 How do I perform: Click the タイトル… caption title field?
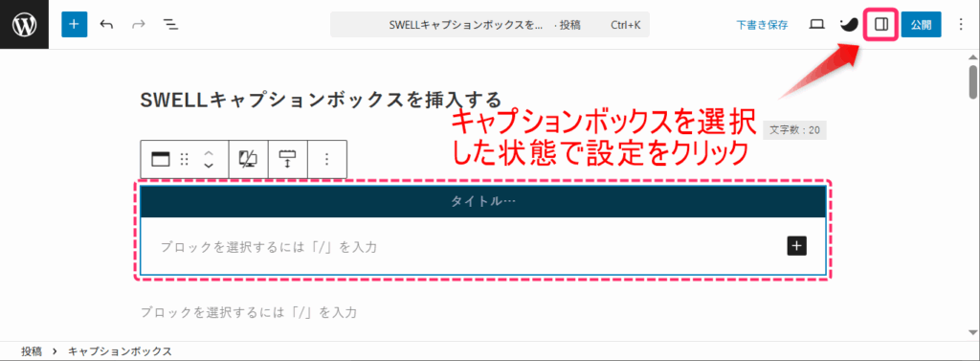[x=483, y=201]
